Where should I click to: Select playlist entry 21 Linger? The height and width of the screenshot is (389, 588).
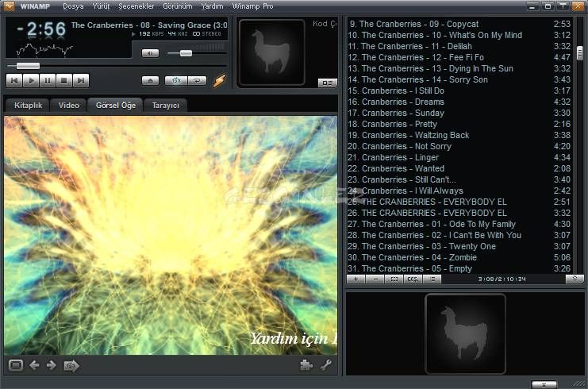[x=459, y=157]
